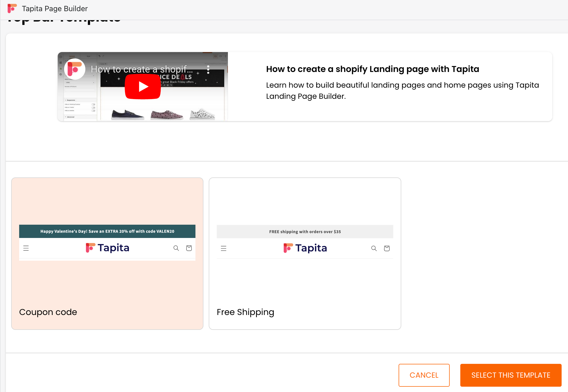Screen dimensions: 568x392
Task: Play the YouTube tutorial video
Action: 143,87
